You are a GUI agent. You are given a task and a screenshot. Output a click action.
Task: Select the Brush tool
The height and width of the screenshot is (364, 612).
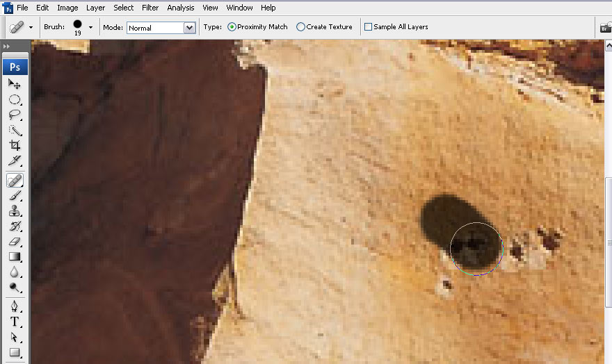point(15,196)
